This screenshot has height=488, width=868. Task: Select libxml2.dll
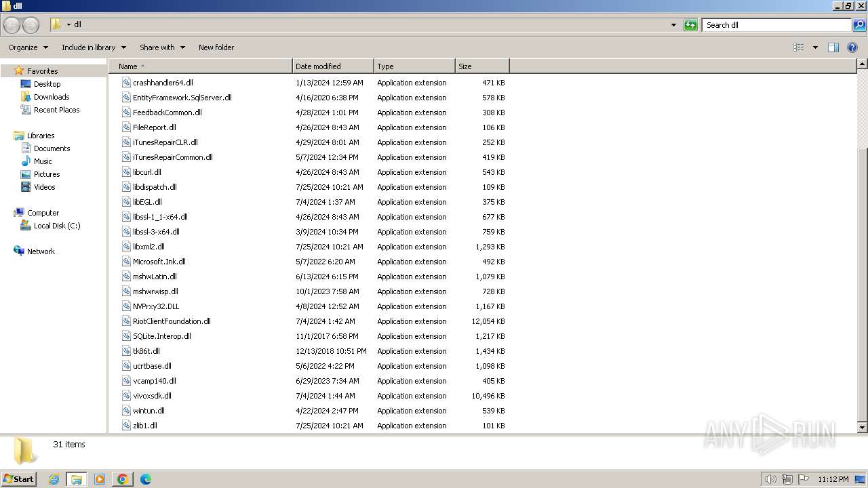149,247
